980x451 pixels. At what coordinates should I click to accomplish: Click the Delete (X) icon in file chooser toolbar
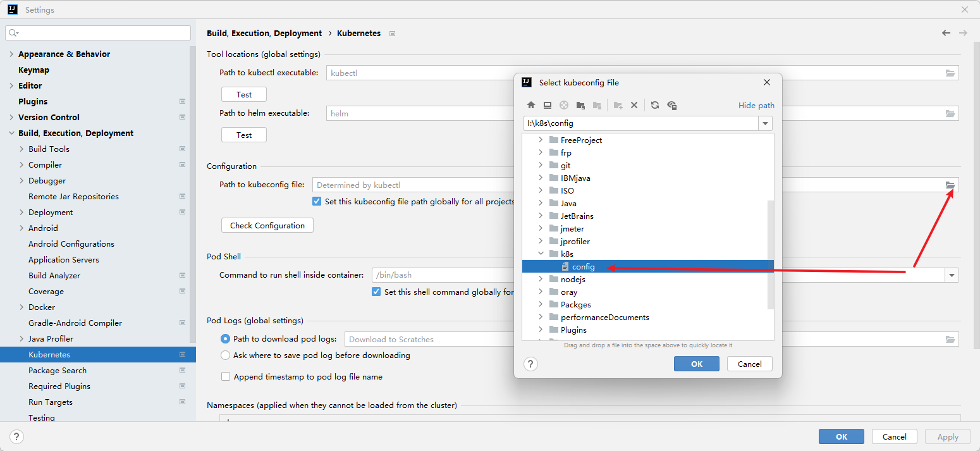click(x=634, y=105)
